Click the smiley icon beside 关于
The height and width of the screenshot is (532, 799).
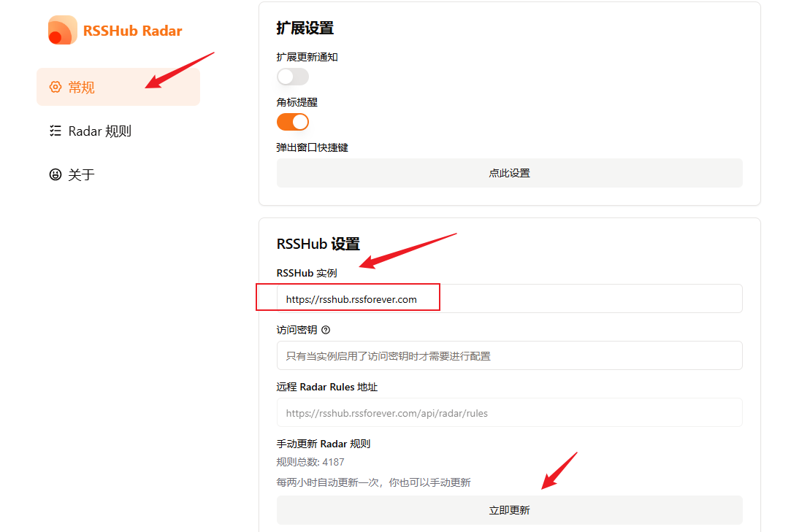56,174
